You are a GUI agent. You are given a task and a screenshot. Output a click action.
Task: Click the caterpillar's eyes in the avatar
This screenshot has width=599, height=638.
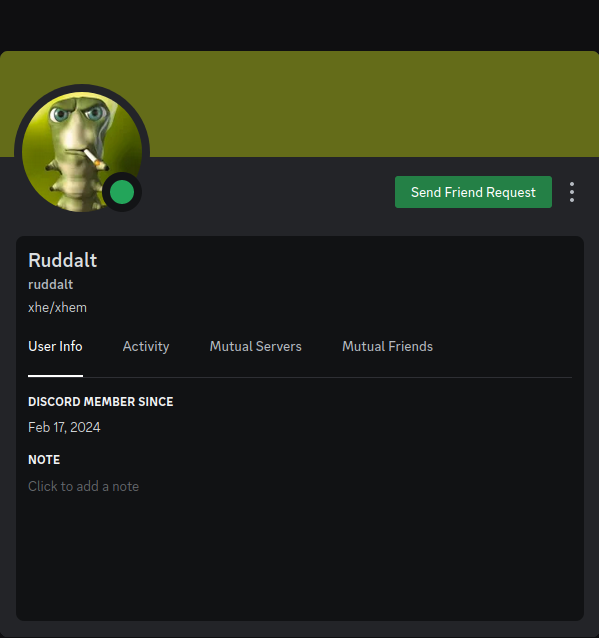[77, 114]
